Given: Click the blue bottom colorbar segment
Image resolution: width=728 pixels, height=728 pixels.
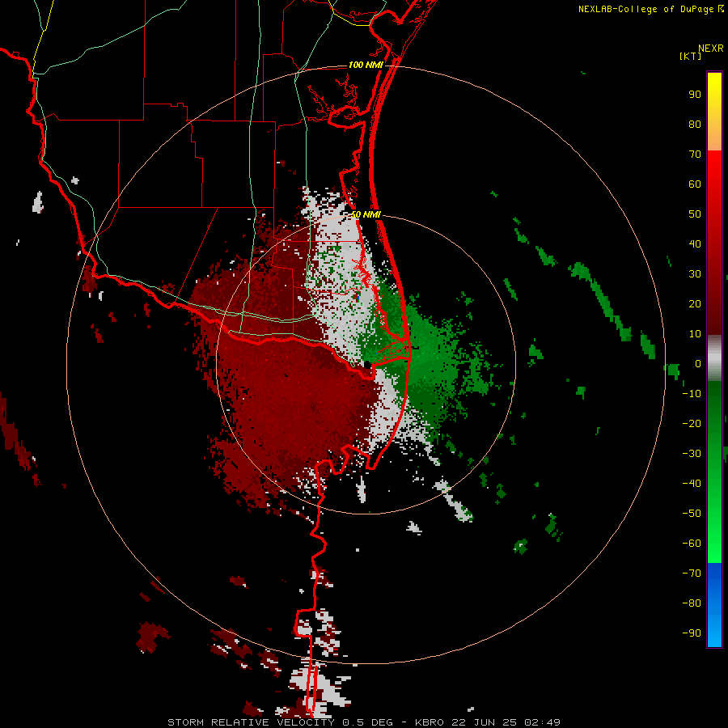Looking at the screenshot, I should (714, 604).
